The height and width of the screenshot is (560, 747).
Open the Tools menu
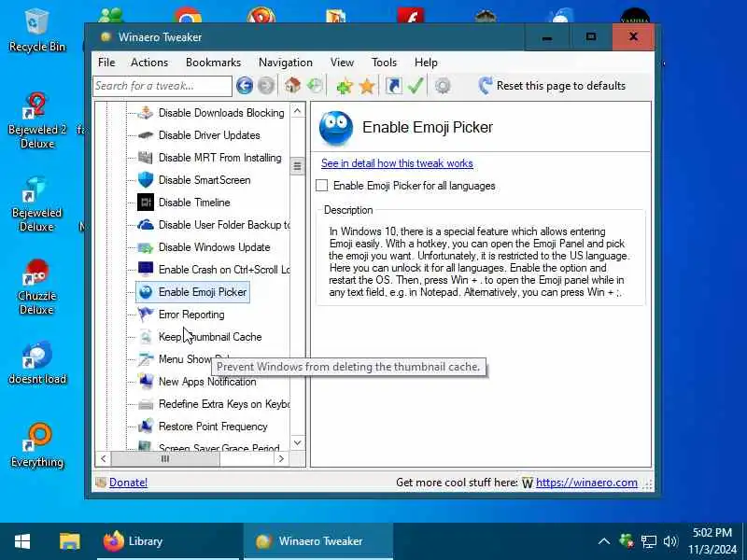pos(384,63)
